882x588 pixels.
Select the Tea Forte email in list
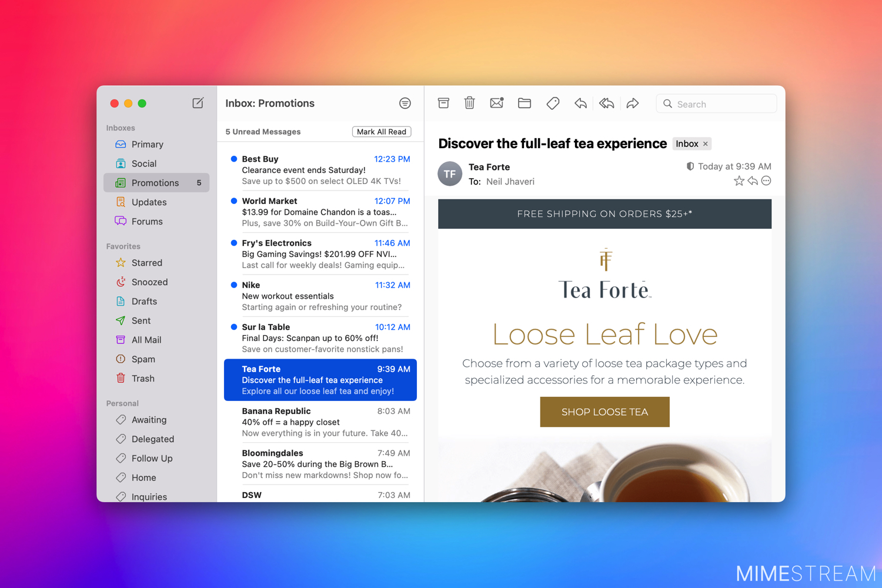[x=320, y=380]
